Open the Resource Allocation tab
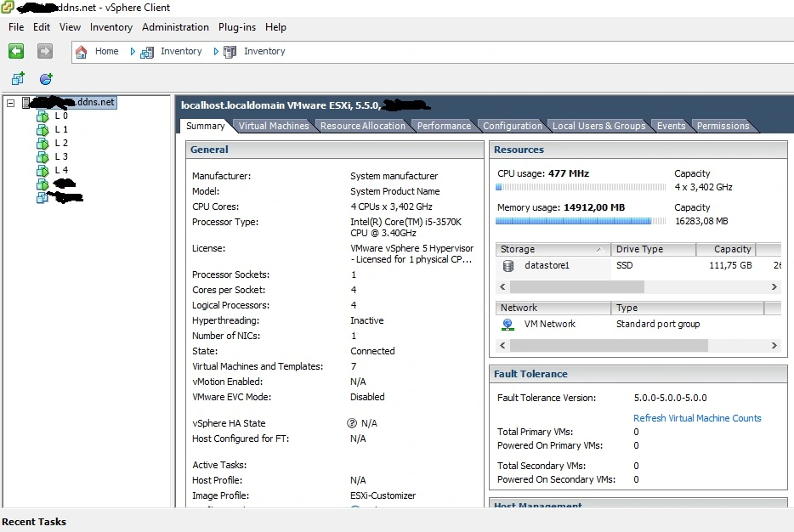Image resolution: width=794 pixels, height=532 pixels. pyautogui.click(x=362, y=126)
